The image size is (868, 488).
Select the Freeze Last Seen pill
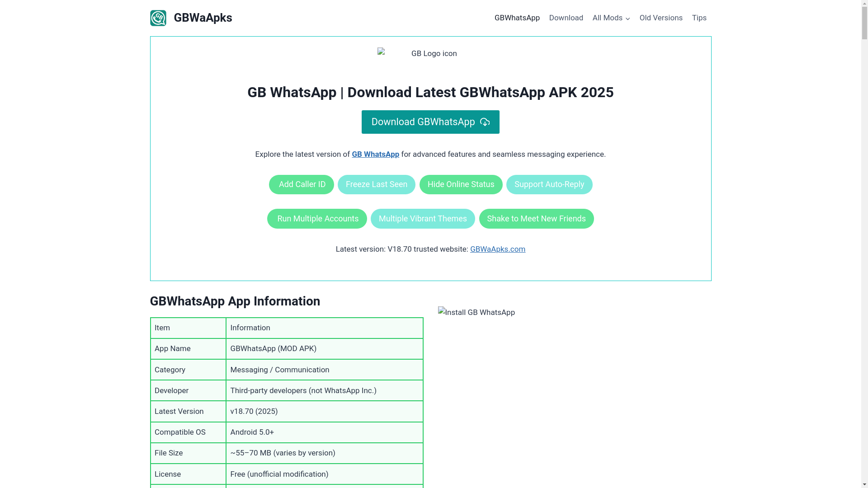click(x=377, y=184)
